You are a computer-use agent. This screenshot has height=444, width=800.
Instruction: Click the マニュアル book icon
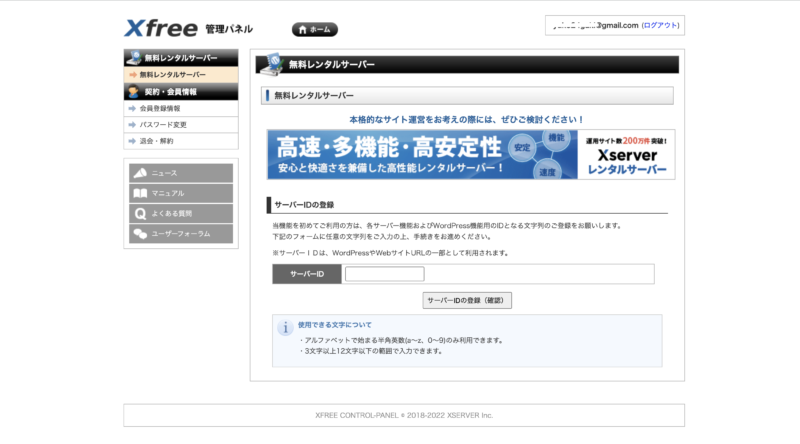pyautogui.click(x=140, y=193)
